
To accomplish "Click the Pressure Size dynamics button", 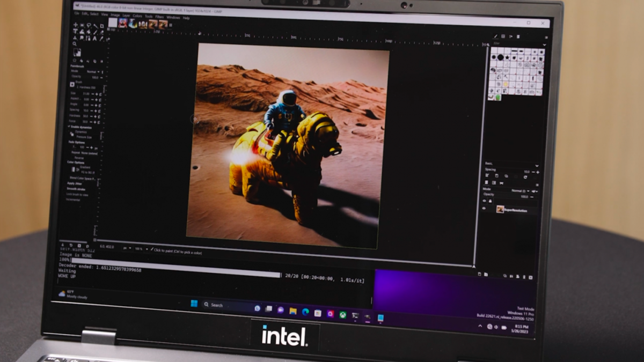I will click(84, 137).
